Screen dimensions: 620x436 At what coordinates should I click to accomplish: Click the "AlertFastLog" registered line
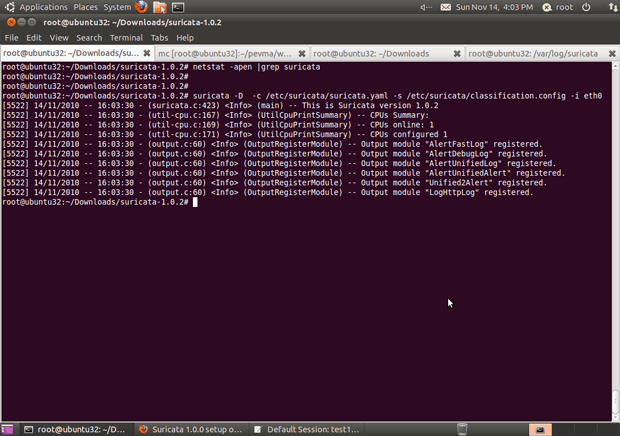coord(272,144)
